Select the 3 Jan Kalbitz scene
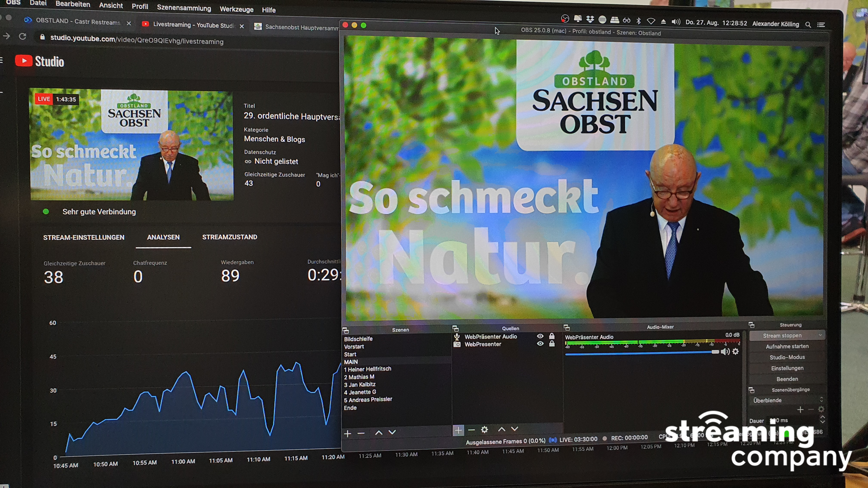This screenshot has height=488, width=868. pyautogui.click(x=360, y=385)
